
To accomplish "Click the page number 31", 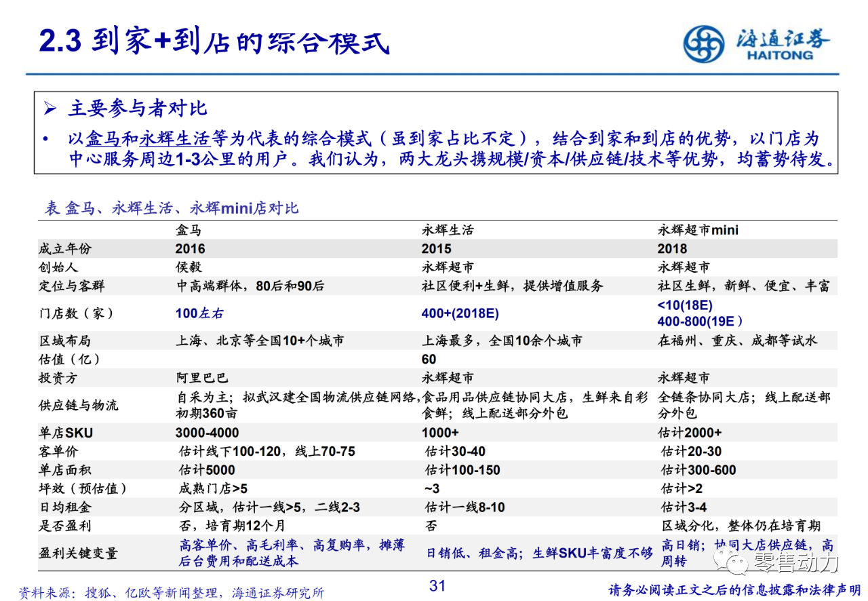I will [437, 585].
